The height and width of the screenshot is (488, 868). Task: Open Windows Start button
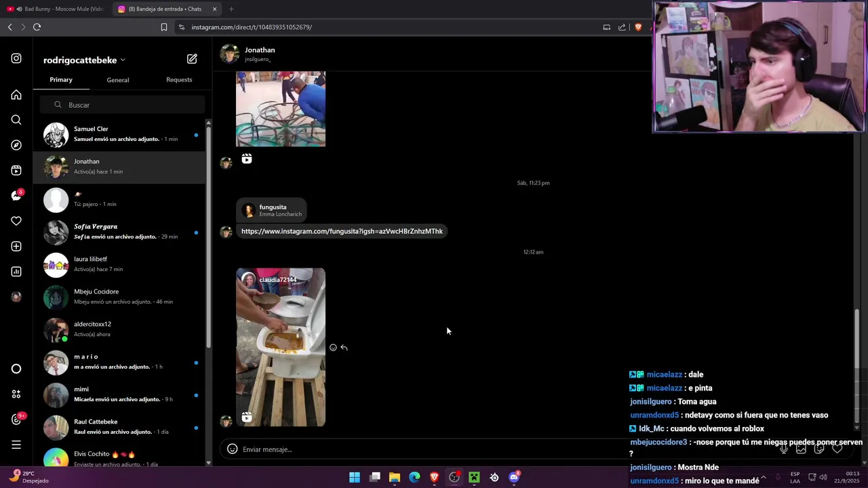pyautogui.click(x=355, y=477)
